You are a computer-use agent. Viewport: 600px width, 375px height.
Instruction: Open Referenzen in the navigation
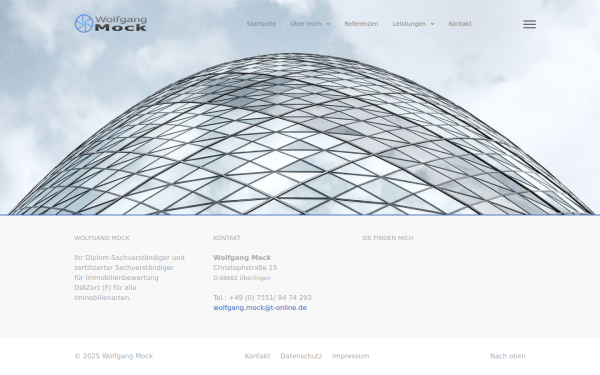[x=361, y=24]
